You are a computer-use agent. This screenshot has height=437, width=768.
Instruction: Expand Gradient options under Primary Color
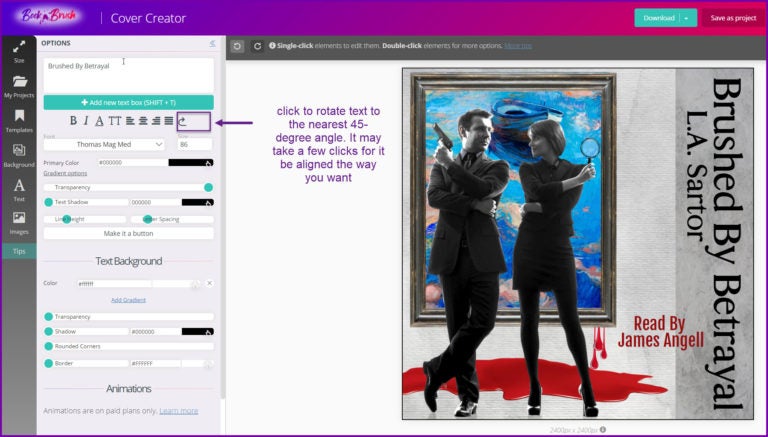(65, 173)
